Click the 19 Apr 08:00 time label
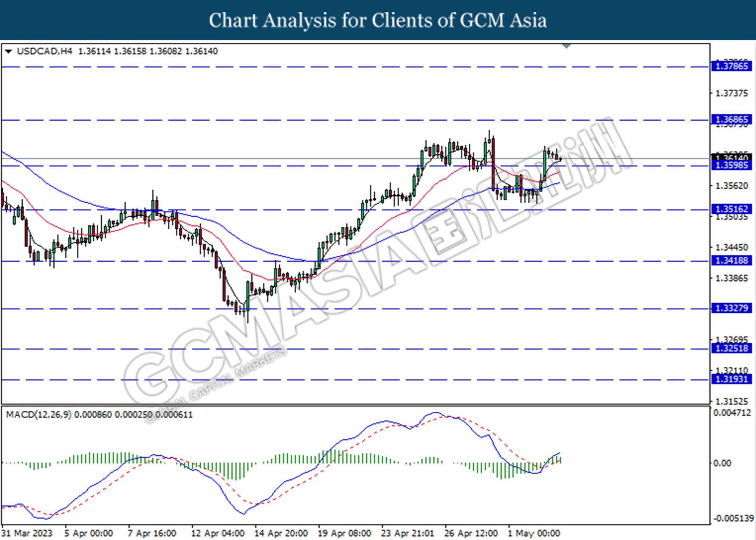This screenshot has width=756, height=540. [x=344, y=533]
